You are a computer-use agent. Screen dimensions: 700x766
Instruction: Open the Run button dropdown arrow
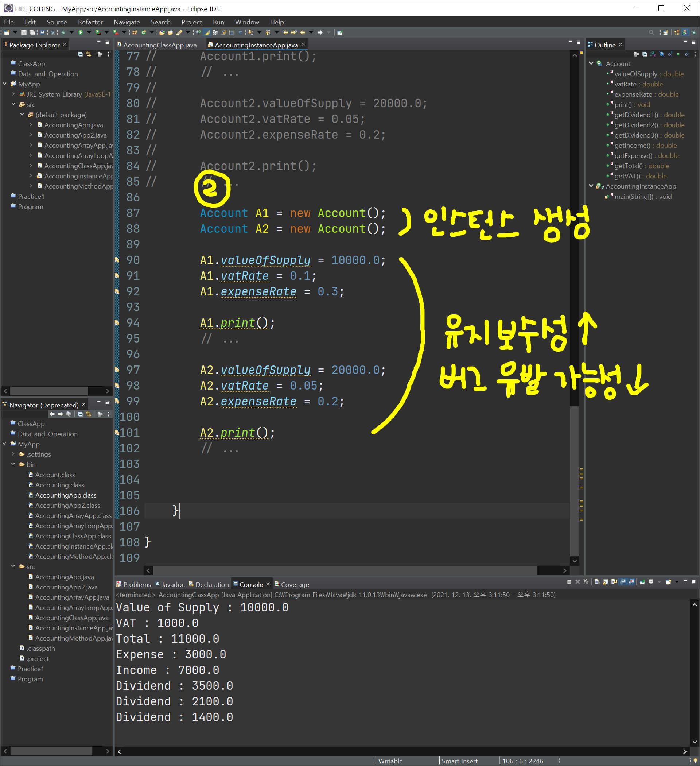89,33
